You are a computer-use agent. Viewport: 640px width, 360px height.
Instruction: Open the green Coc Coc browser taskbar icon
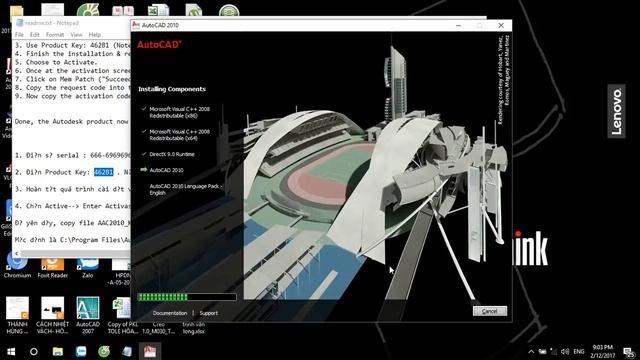tap(104, 351)
